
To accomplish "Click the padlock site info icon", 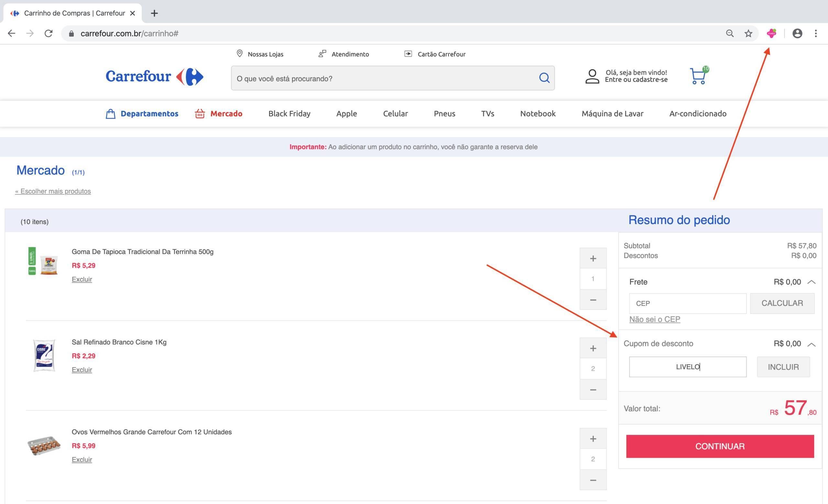I will (x=71, y=34).
